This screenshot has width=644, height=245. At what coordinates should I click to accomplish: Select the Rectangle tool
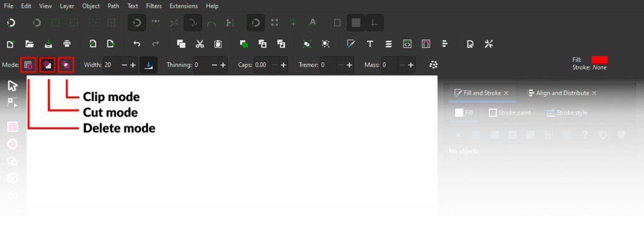tap(13, 128)
